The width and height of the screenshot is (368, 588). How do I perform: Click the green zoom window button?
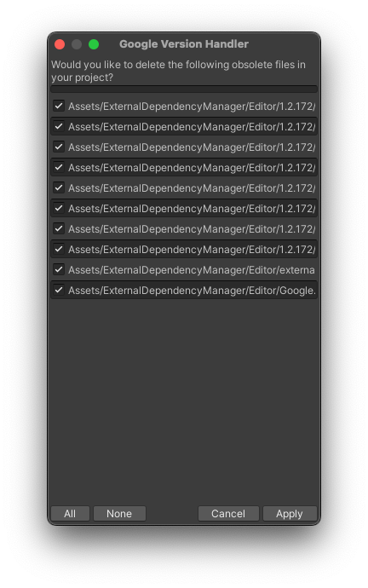(94, 44)
